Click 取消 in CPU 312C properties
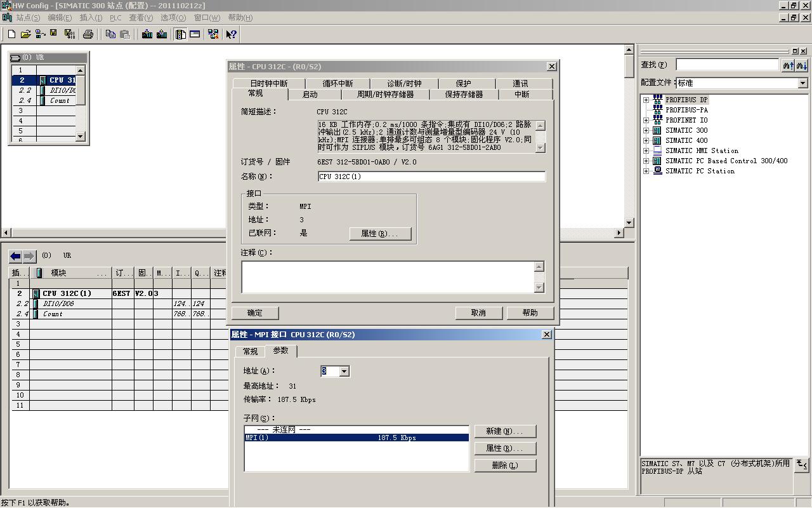 [x=478, y=312]
